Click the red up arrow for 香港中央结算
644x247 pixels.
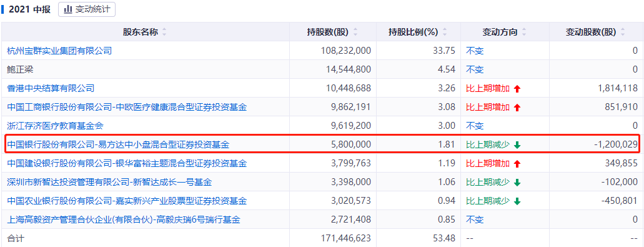[x=517, y=88]
